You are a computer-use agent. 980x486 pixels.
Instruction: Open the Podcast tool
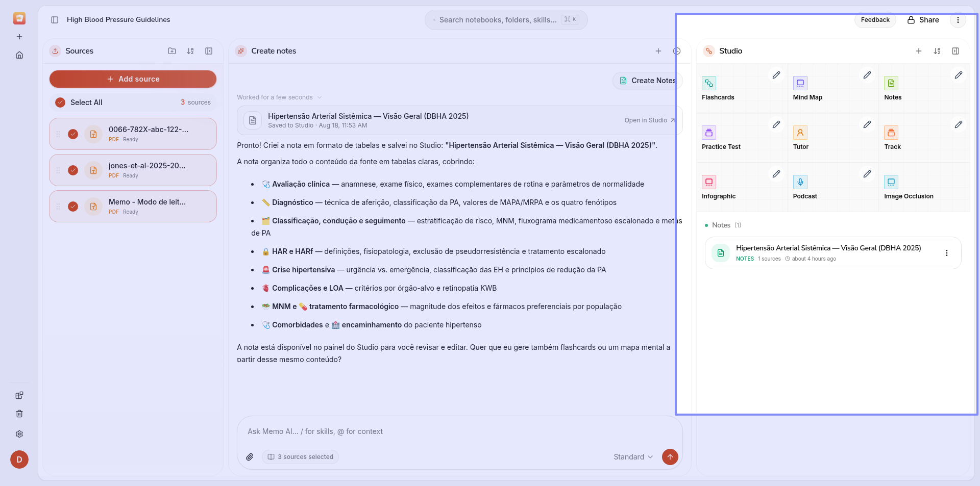click(833, 188)
